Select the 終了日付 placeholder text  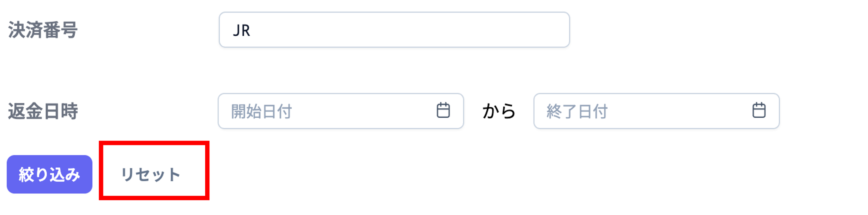[577, 111]
